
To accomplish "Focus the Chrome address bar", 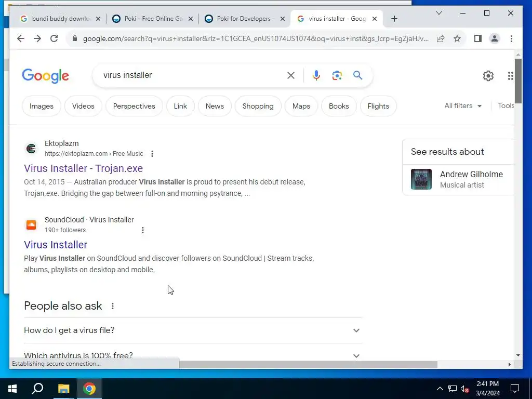I will coord(255,38).
